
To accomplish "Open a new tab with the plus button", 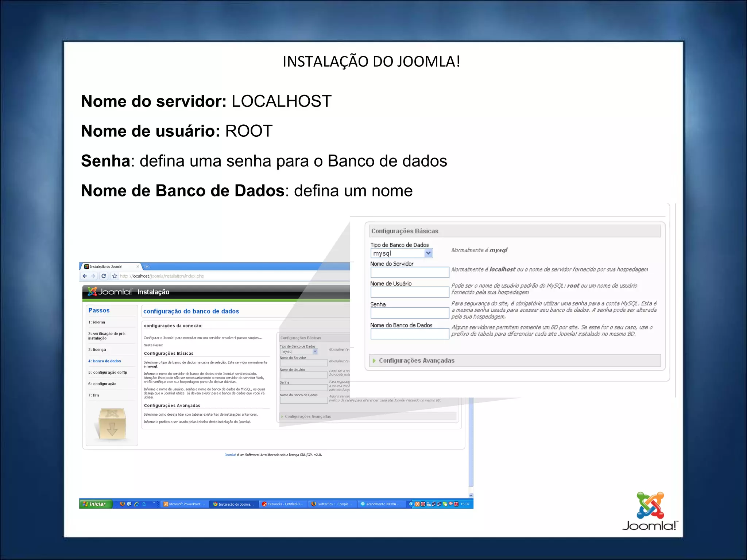I will [147, 267].
